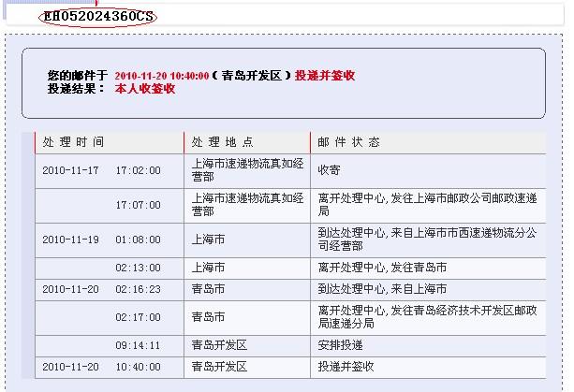Click the 邮件状态 column header
Viewport: 574px width, 392px height.
[x=348, y=142]
